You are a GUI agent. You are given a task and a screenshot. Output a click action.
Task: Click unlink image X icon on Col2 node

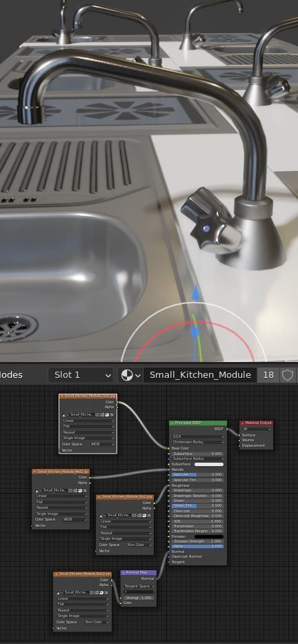(112, 414)
